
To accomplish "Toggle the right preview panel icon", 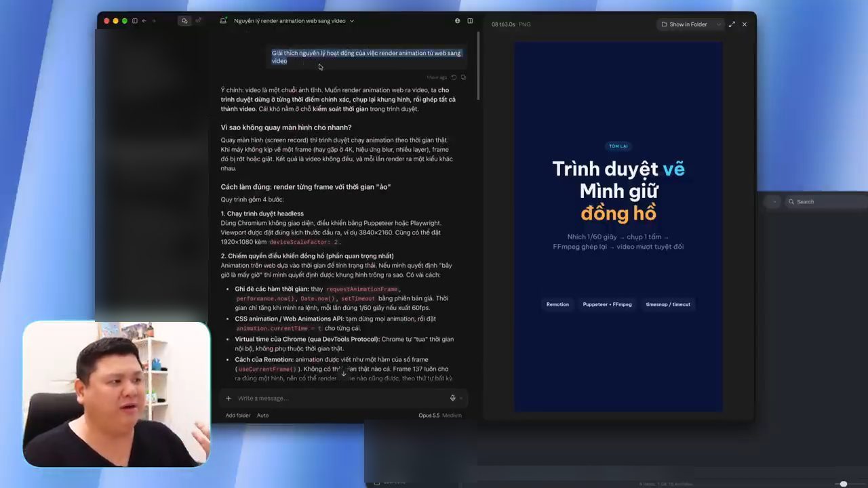I will click(x=470, y=21).
